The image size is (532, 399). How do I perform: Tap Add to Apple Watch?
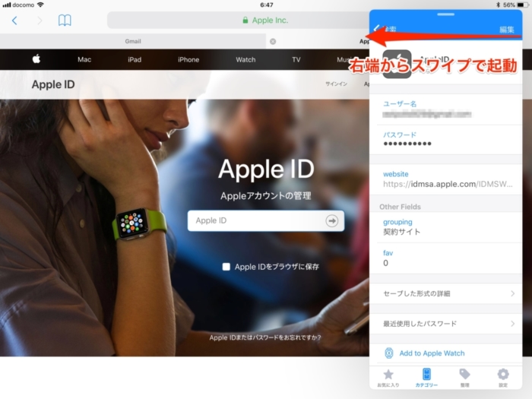pyautogui.click(x=432, y=353)
